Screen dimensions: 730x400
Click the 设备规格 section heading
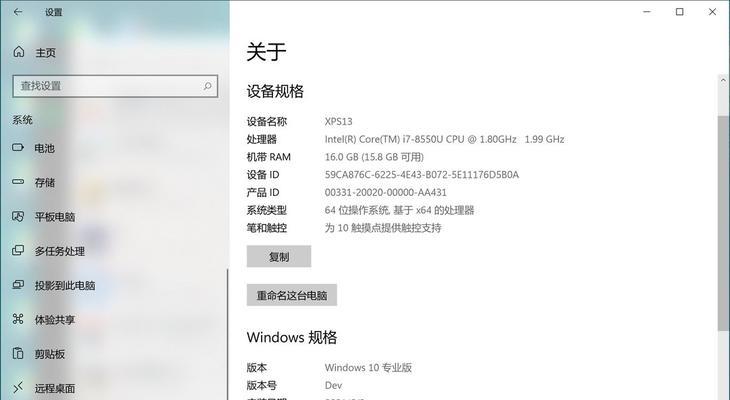(275, 91)
